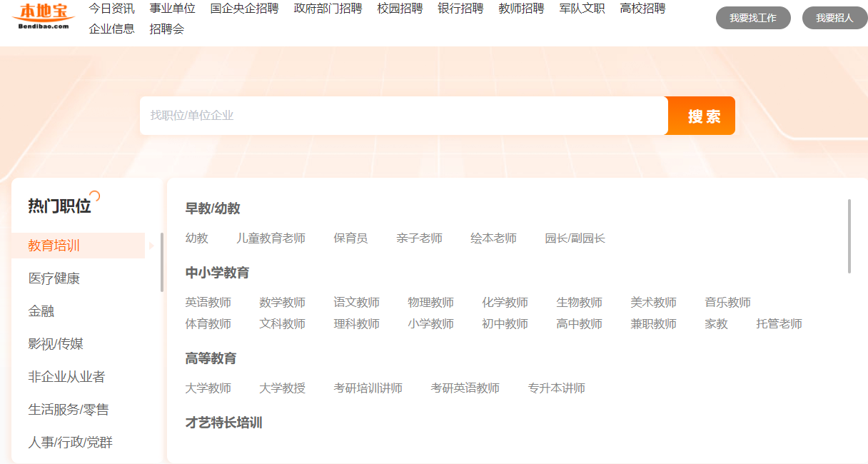Image resolution: width=868 pixels, height=464 pixels.
Task: Click the 我要找工作 button
Action: coord(753,18)
